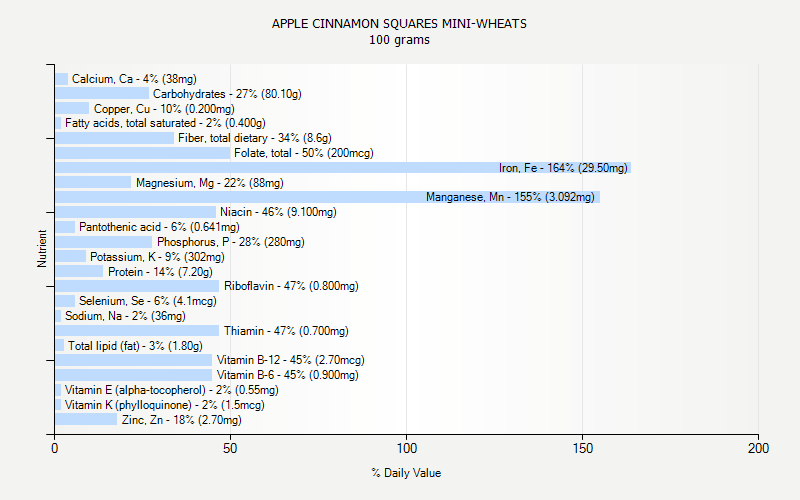This screenshot has height=500, width=800.
Task: Click the x-axis tick label 0
Action: click(x=55, y=448)
